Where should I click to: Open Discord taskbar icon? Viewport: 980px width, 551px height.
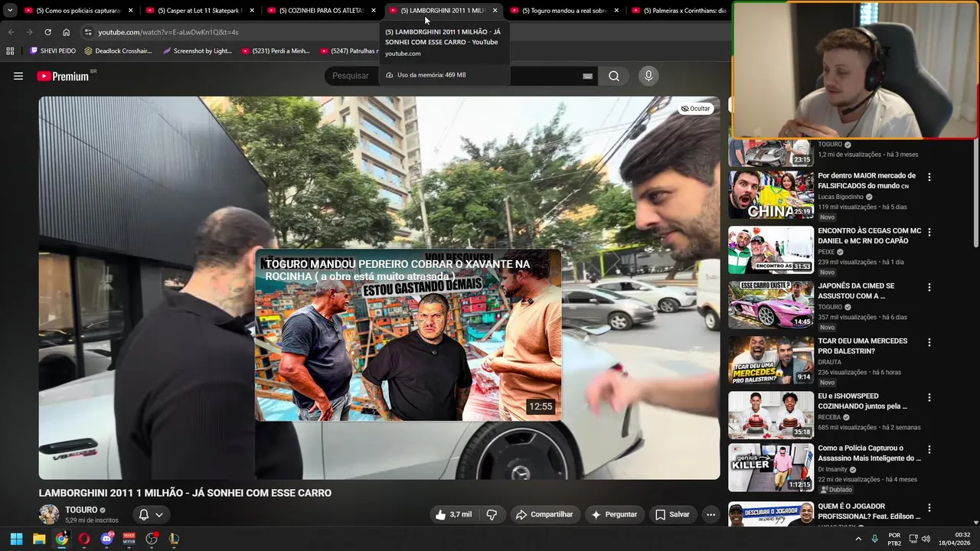click(106, 539)
